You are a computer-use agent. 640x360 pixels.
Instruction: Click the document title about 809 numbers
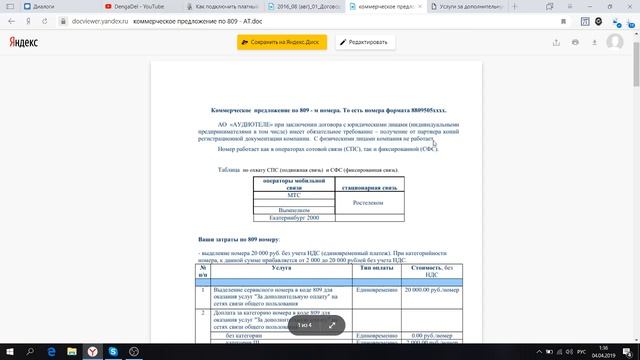point(329,110)
